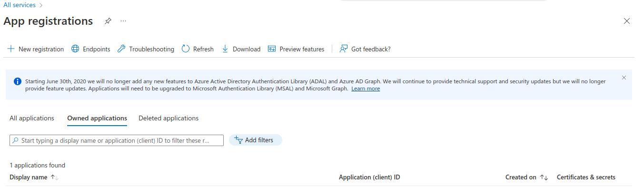Open the more options ellipsis menu

[x=123, y=21]
